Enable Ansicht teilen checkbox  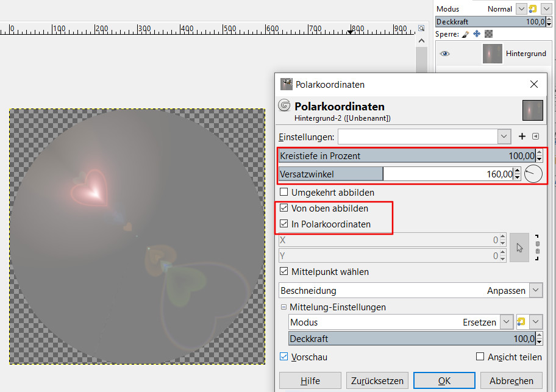pos(480,357)
